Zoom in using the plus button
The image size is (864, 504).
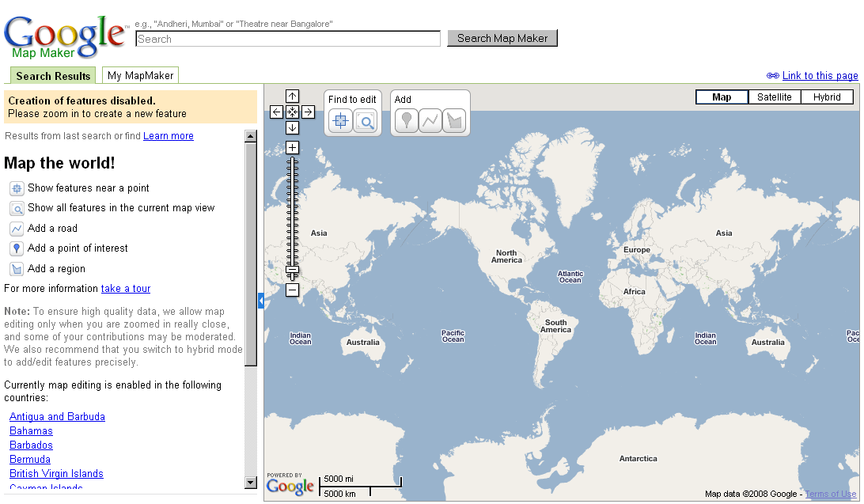point(292,148)
